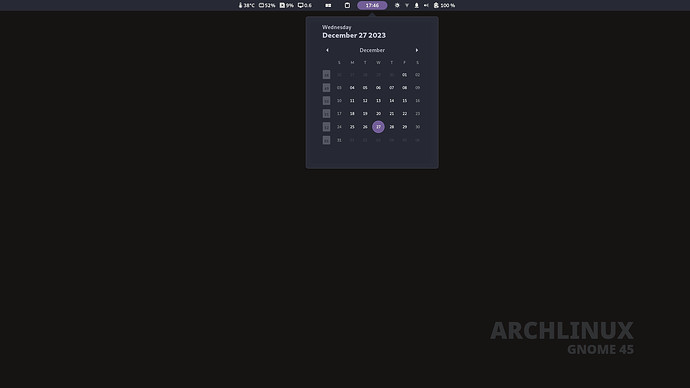Pick day 15 in the calendar
The image size is (690, 388).
tap(404, 101)
